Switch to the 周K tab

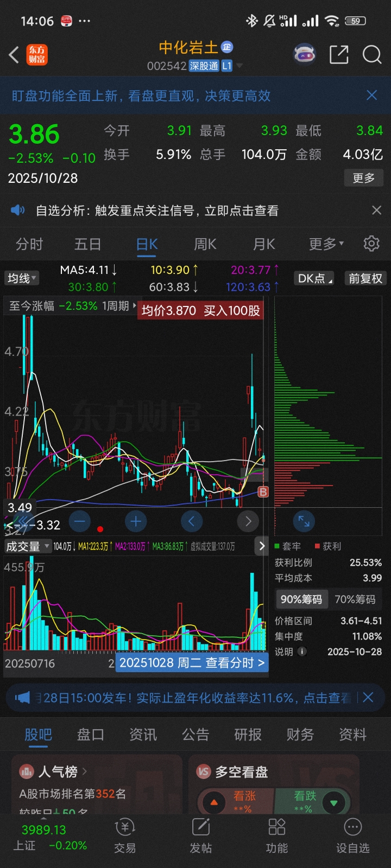[205, 244]
